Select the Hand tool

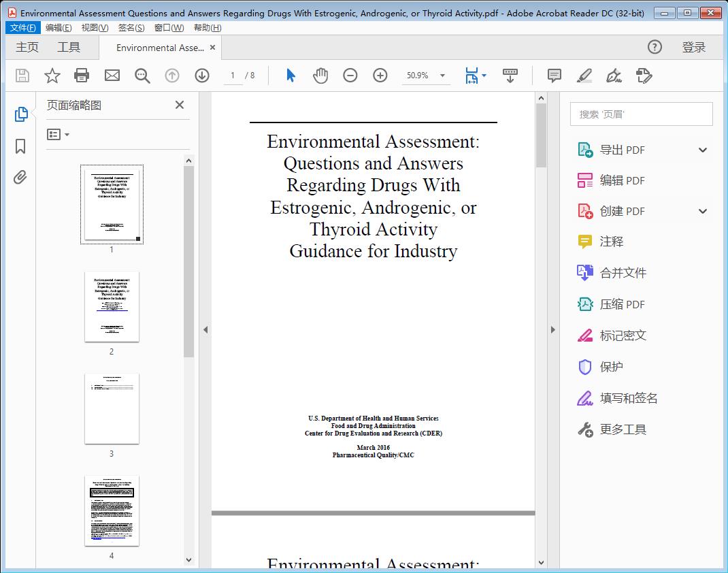[319, 76]
